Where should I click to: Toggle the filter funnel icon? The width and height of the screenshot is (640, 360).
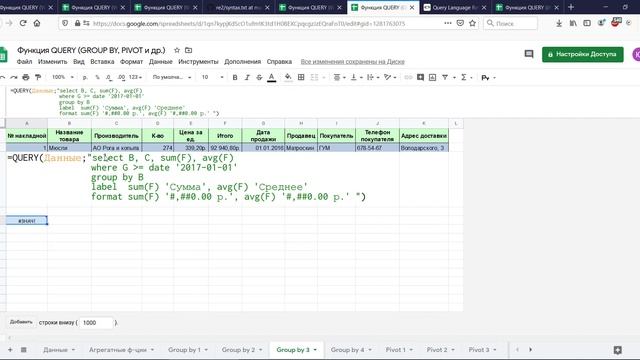[x=445, y=77]
